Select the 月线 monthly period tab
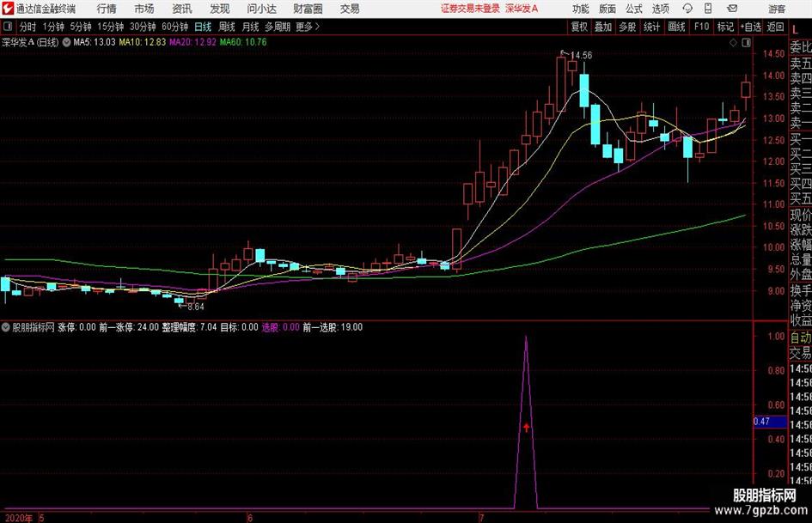 250,27
